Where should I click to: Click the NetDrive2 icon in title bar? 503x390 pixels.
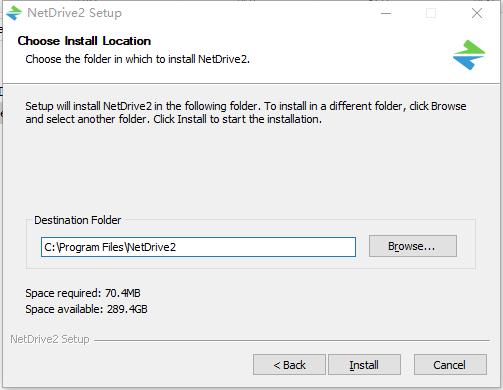tap(14, 13)
